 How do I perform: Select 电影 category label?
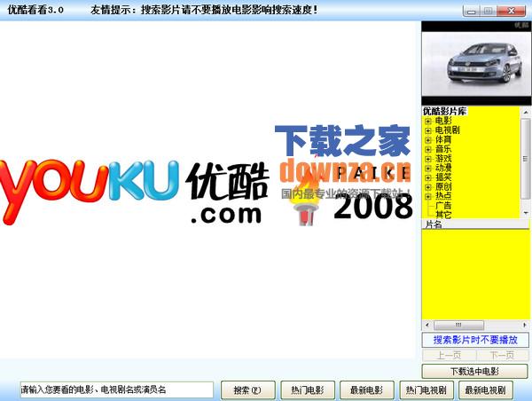pyautogui.click(x=443, y=121)
